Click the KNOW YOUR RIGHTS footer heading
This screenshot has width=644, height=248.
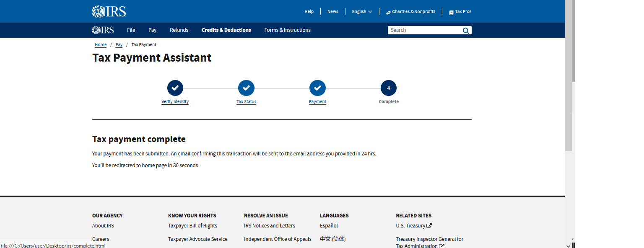tap(192, 216)
